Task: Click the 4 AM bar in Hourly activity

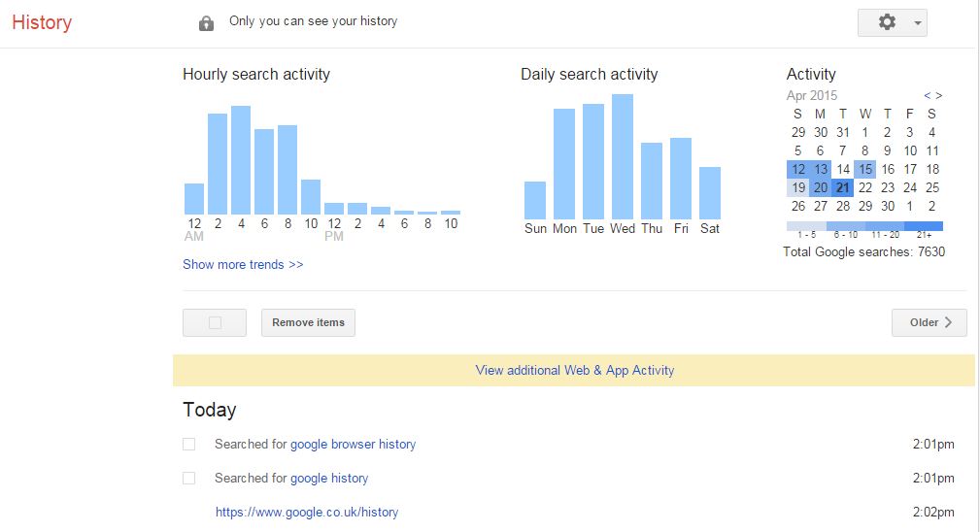Action: pyautogui.click(x=241, y=160)
